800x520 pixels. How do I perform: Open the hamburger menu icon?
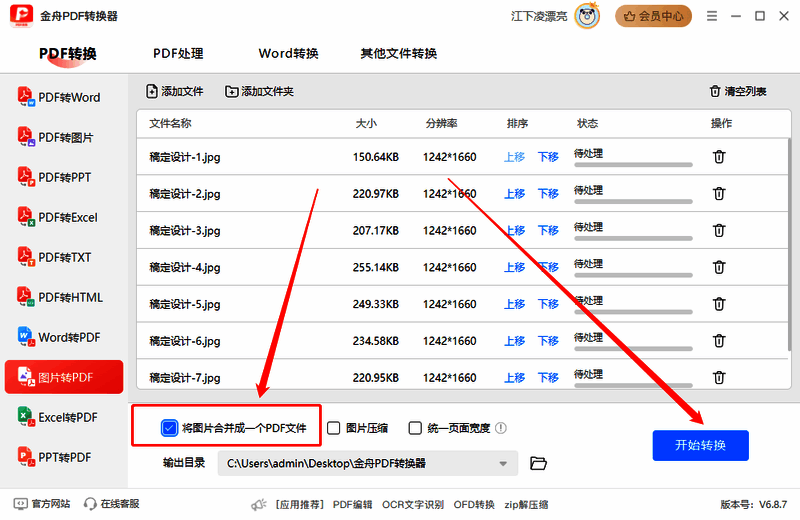click(712, 16)
